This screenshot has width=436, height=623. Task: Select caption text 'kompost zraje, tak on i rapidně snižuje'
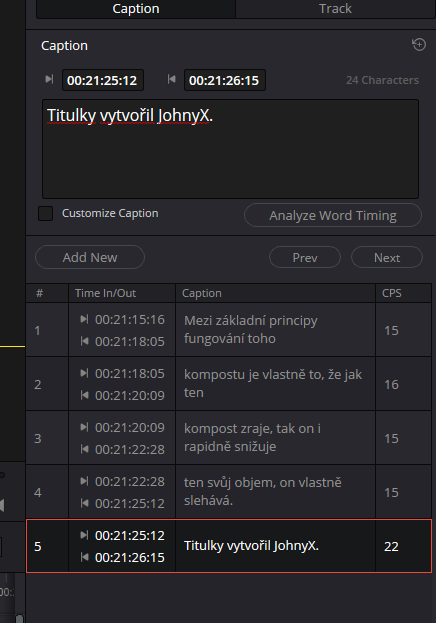[x=252, y=437]
